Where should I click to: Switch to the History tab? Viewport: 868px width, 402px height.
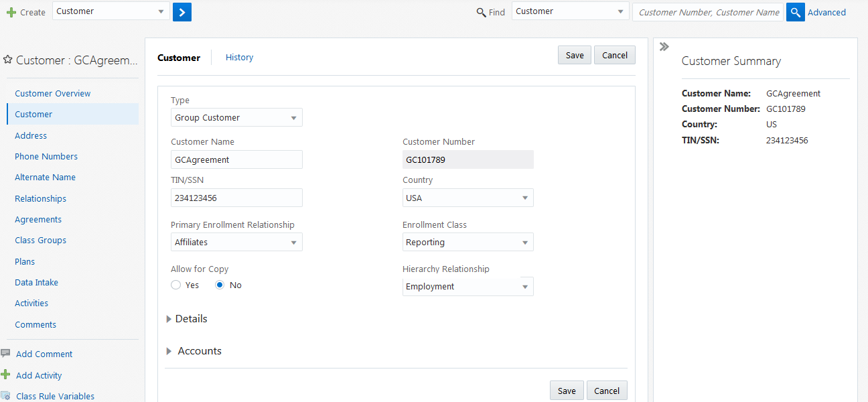239,57
